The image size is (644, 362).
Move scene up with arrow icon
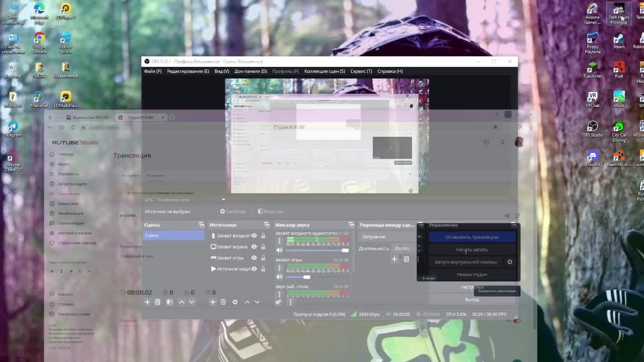[x=182, y=302]
